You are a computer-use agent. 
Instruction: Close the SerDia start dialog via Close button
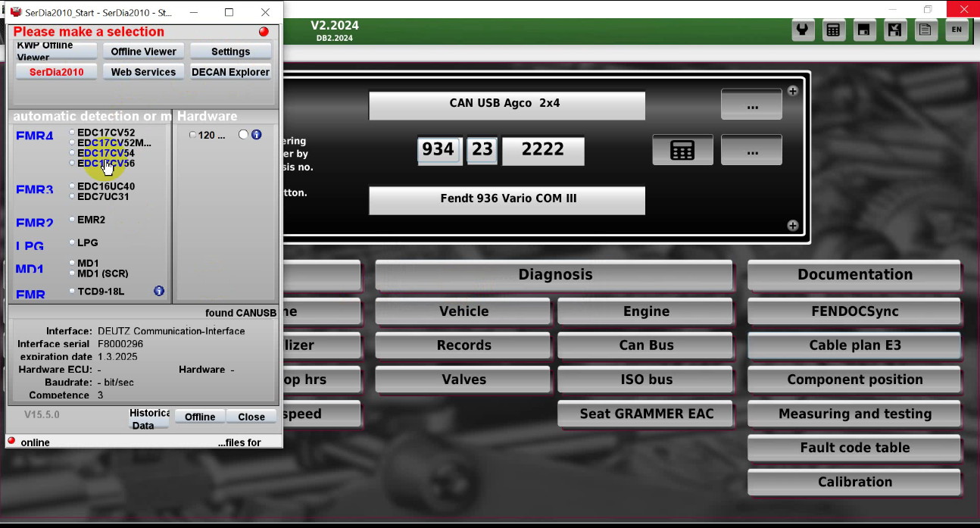coord(251,417)
